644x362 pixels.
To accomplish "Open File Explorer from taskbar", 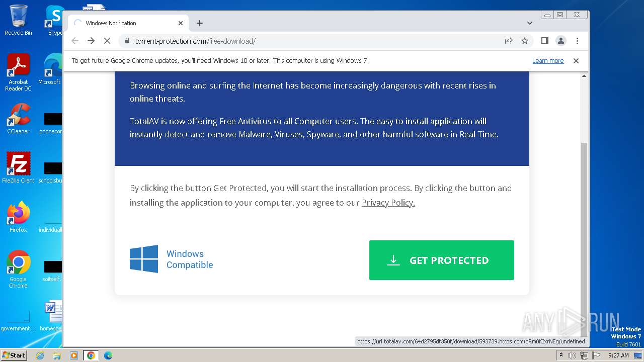I will 57,355.
